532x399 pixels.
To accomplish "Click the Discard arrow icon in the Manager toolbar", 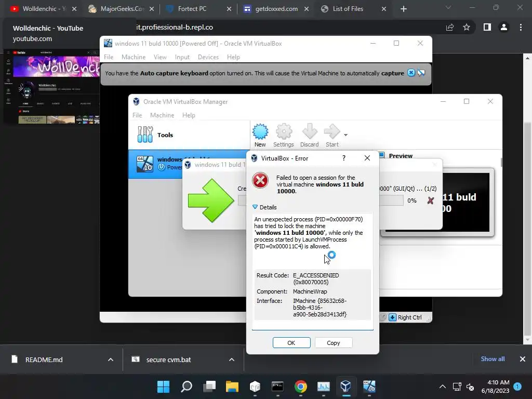I will 310,136.
